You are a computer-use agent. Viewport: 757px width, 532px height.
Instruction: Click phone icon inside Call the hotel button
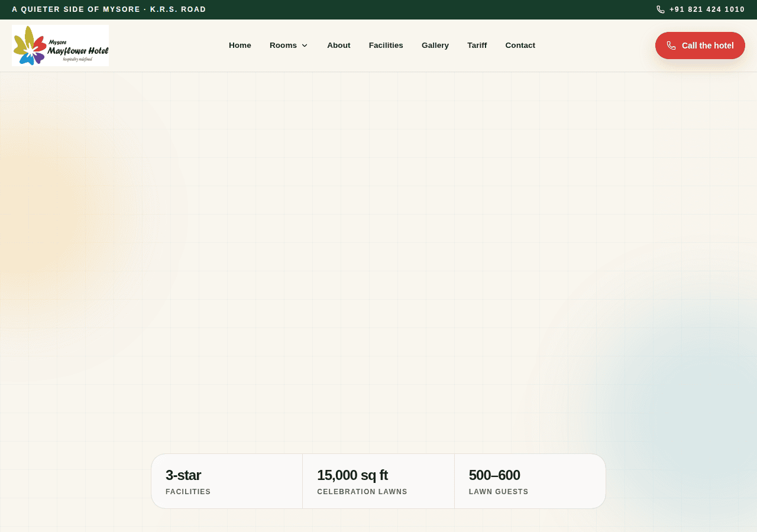671,46
